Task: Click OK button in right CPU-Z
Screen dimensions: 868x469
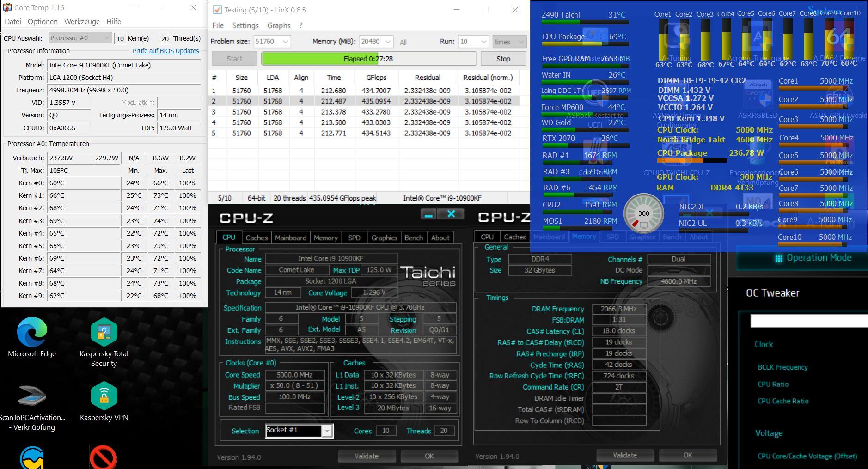Action: tap(688, 455)
